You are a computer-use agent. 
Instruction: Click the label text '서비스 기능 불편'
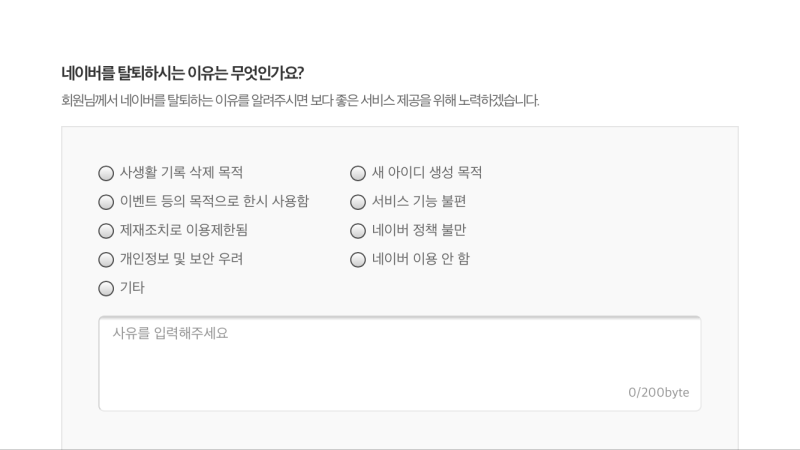click(x=419, y=201)
